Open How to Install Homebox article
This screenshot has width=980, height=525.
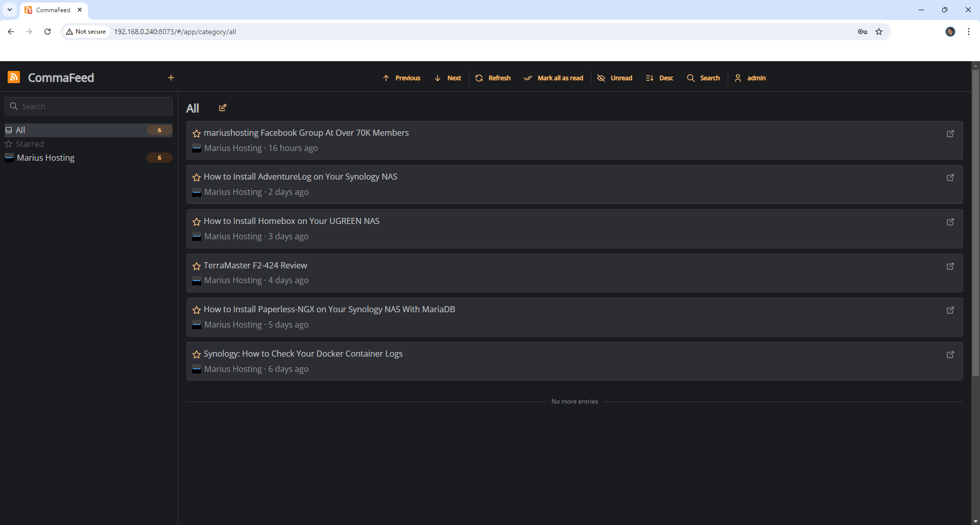[x=292, y=221]
